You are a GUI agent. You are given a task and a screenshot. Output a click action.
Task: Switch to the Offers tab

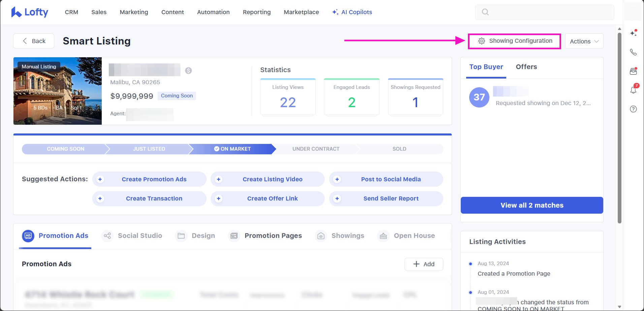pos(526,67)
